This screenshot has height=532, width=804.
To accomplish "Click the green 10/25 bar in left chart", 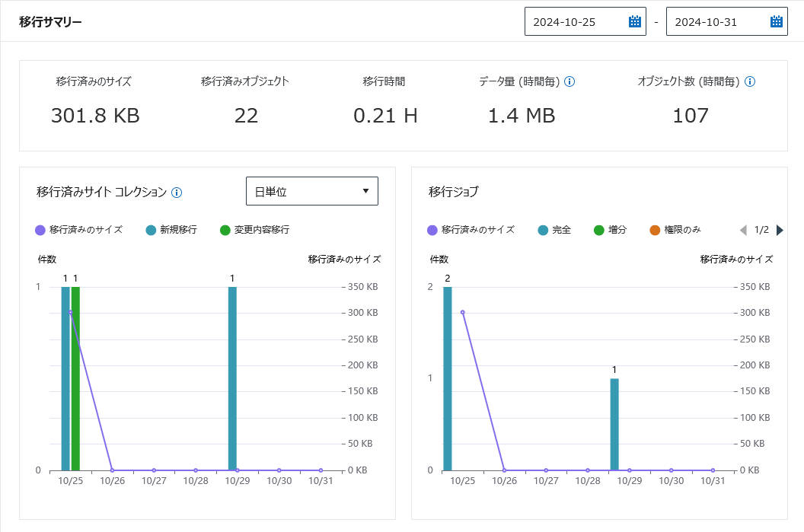I will (x=75, y=378).
